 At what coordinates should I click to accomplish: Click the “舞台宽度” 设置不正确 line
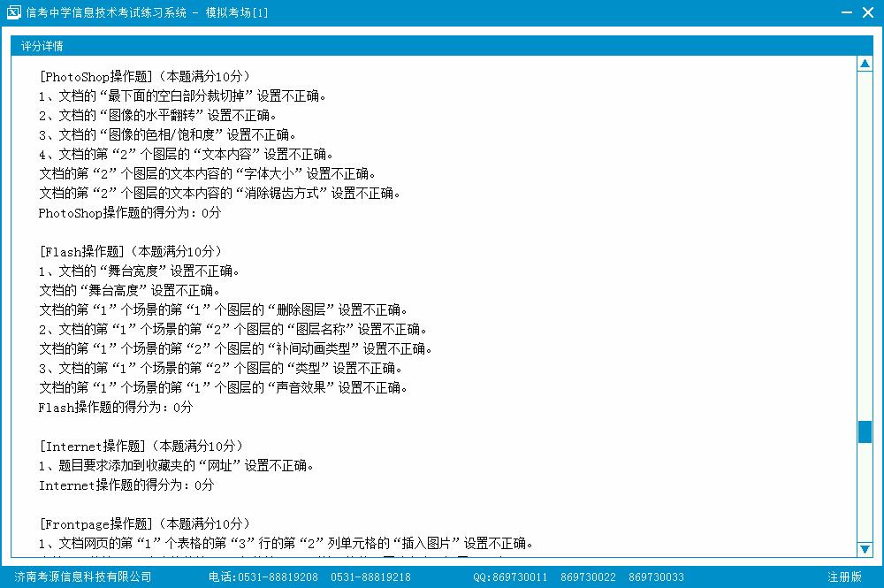(x=139, y=271)
